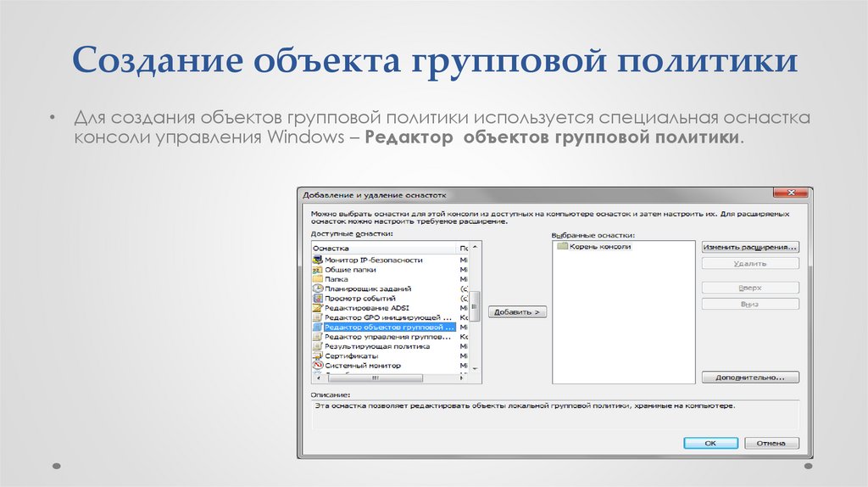Screen dimensions: 868x487
Task: Click the Сертификаты certificate icon
Action: coord(318,355)
